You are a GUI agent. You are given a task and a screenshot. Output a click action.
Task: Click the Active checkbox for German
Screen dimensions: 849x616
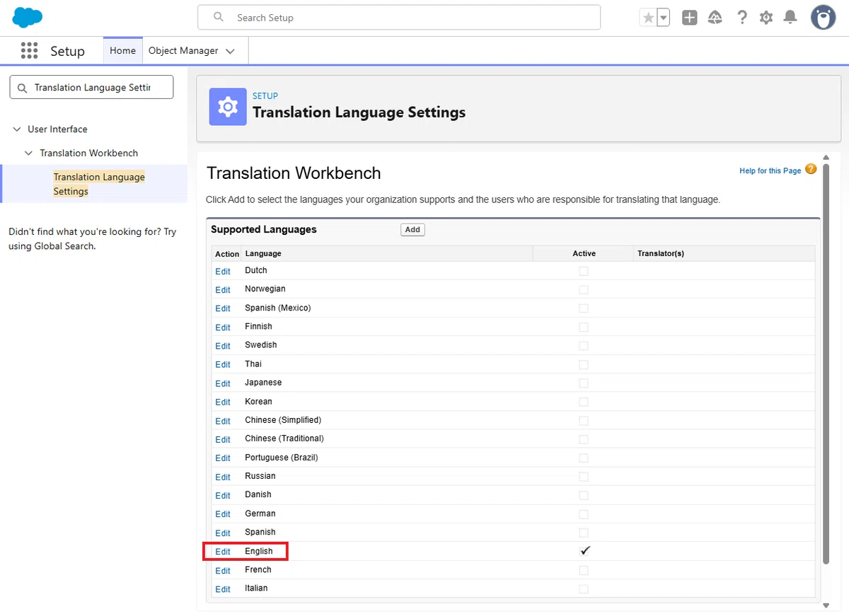click(584, 513)
